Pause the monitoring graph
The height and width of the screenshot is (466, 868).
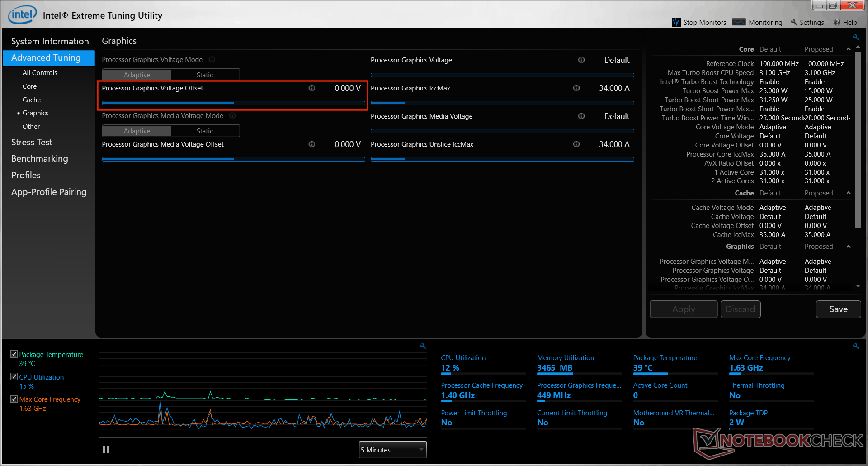[106, 449]
